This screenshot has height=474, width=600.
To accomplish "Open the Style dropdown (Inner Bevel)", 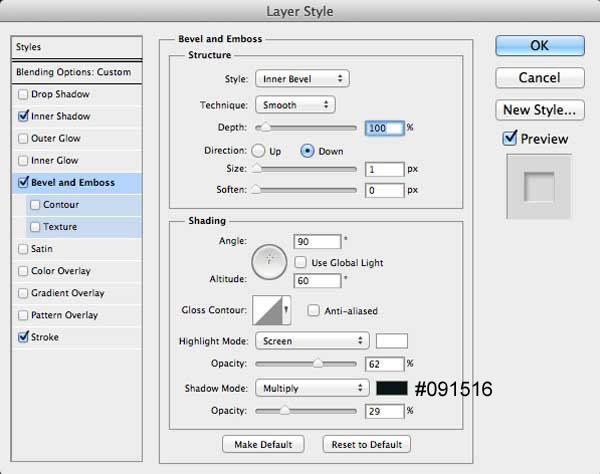I will point(302,79).
